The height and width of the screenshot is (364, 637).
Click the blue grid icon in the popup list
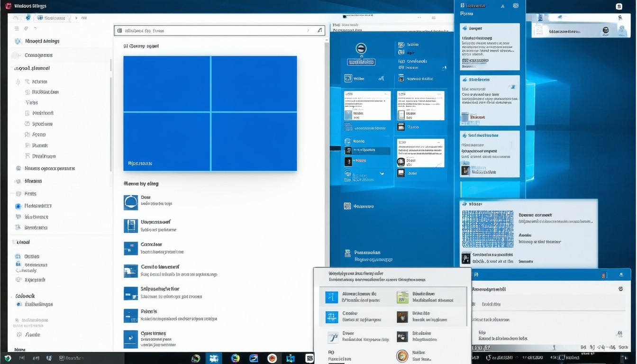[x=331, y=317]
